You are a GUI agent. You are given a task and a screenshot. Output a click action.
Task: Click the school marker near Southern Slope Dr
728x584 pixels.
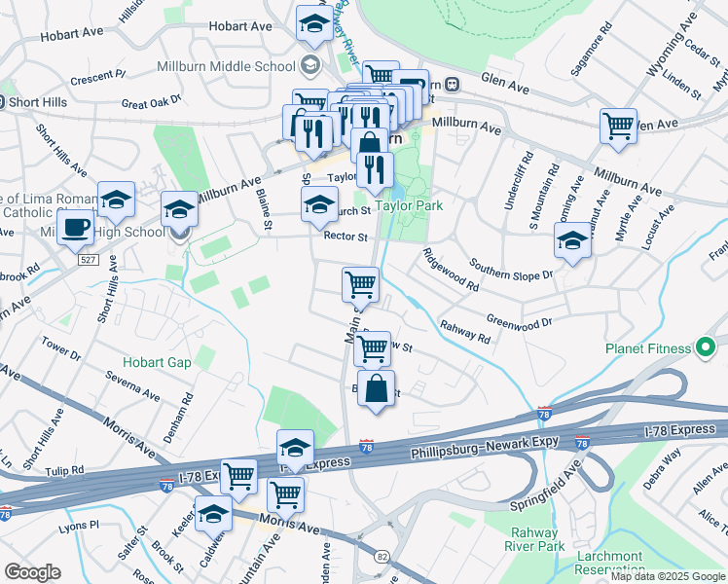click(x=572, y=243)
